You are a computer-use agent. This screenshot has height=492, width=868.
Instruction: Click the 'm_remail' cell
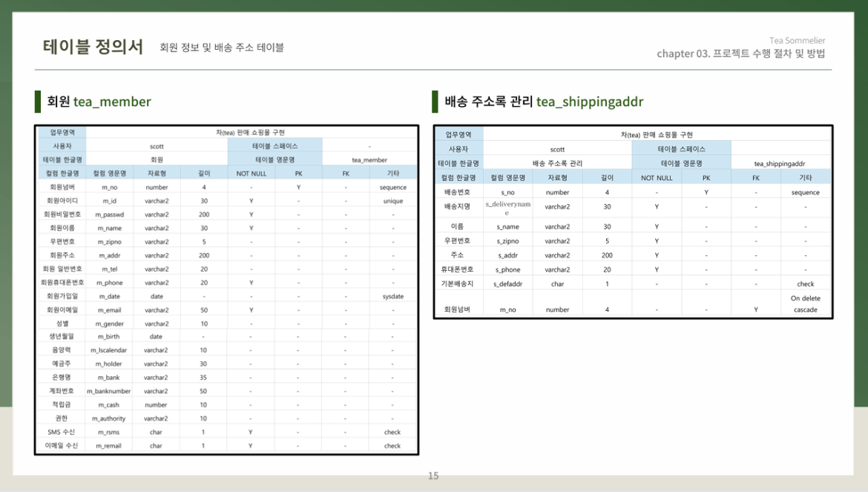(x=108, y=445)
